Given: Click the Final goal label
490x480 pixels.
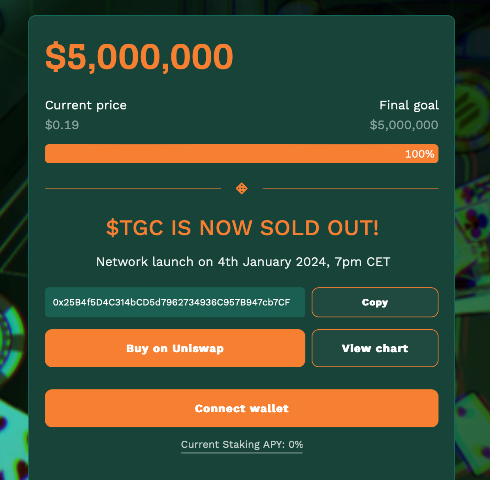Looking at the screenshot, I should pyautogui.click(x=409, y=105).
